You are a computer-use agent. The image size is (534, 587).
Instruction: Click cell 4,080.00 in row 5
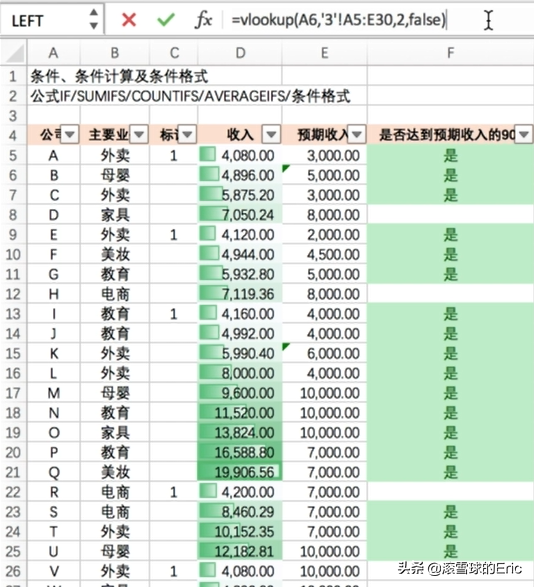click(240, 155)
